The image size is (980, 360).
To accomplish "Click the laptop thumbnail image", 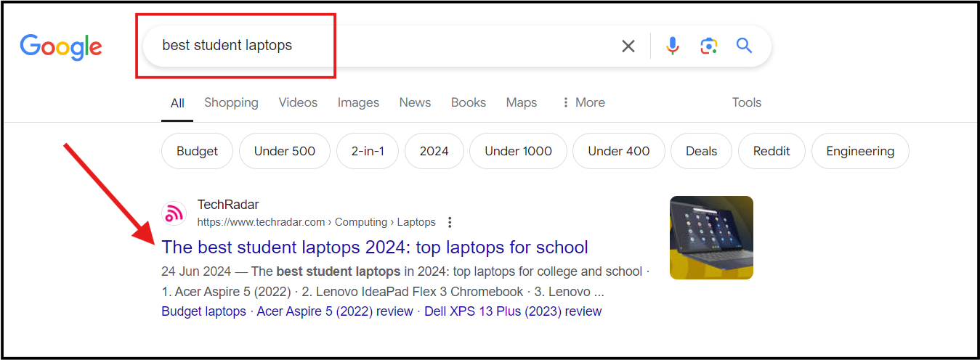I will tap(711, 237).
